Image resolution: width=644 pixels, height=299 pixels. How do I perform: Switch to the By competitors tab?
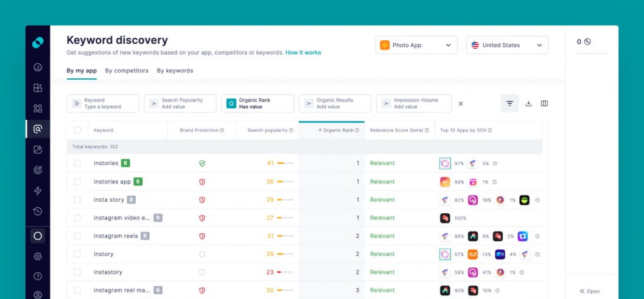click(x=127, y=70)
